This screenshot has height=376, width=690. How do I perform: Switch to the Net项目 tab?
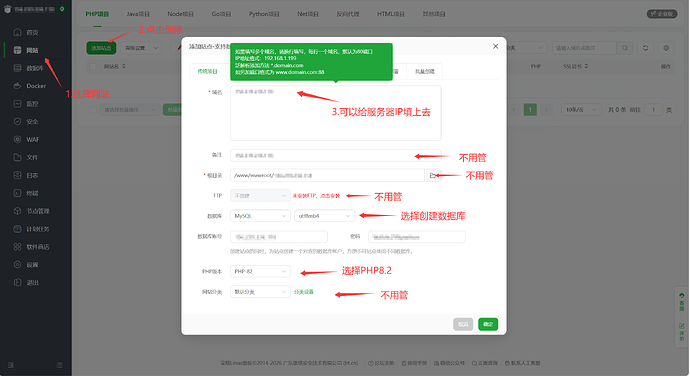pyautogui.click(x=308, y=14)
